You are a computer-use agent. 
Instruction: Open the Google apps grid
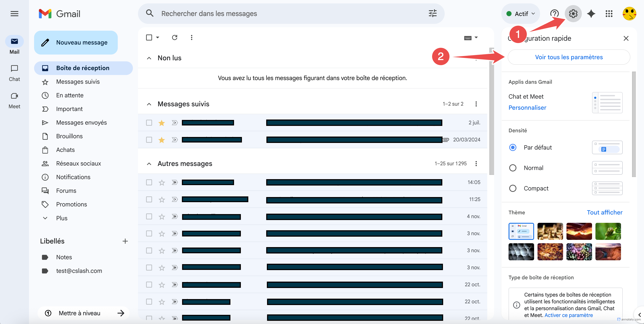click(x=609, y=13)
